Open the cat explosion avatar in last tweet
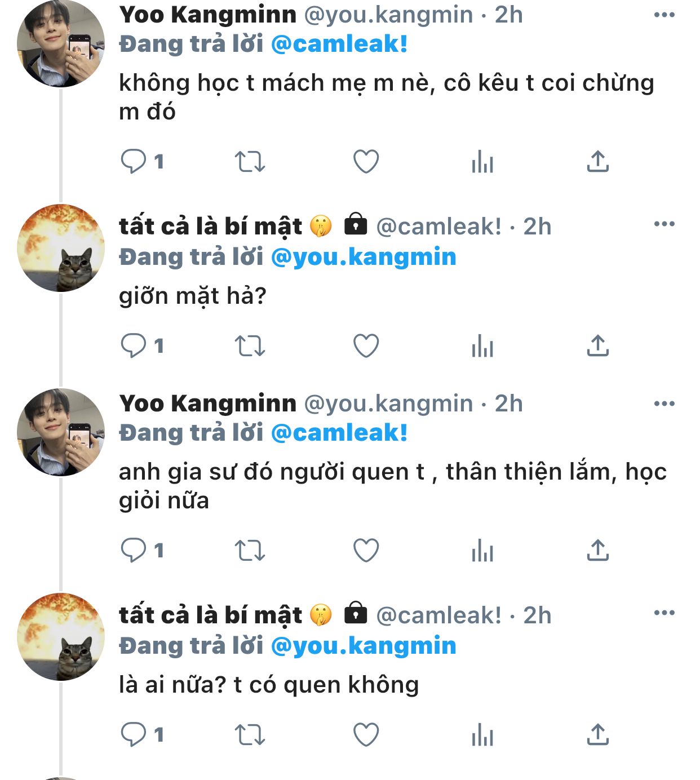700x780 pixels. (x=61, y=637)
